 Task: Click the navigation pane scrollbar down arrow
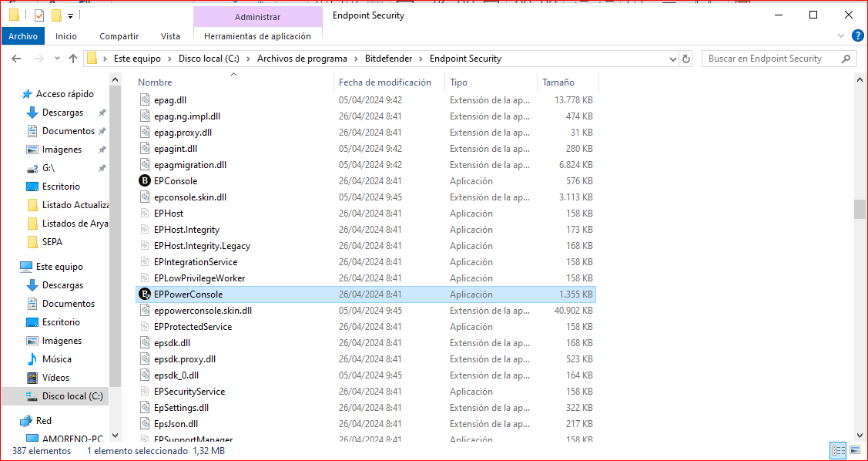(x=116, y=436)
